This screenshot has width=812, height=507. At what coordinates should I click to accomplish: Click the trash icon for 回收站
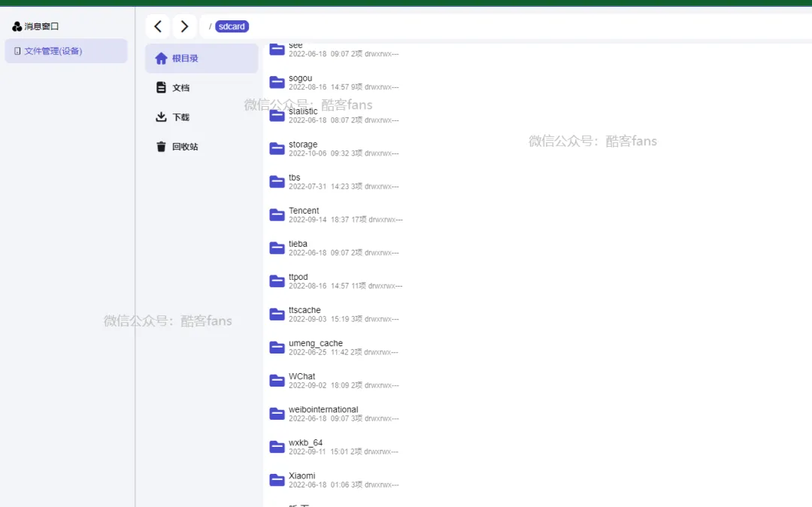click(161, 147)
